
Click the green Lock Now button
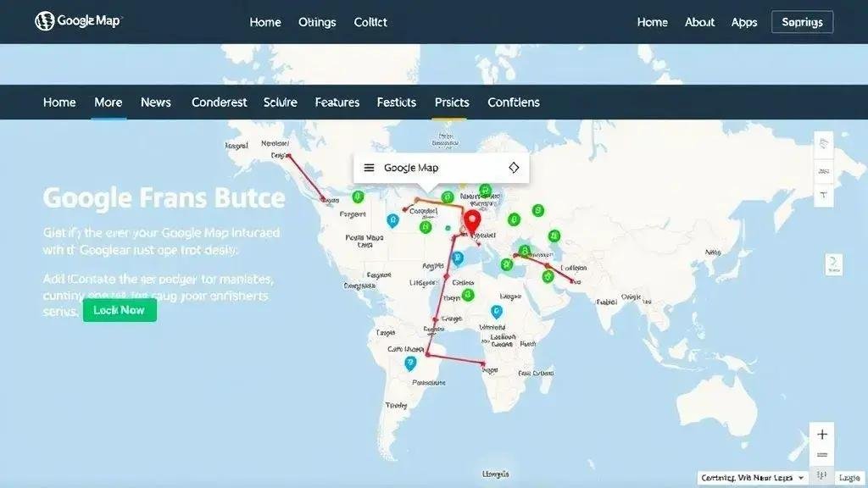[x=120, y=309]
